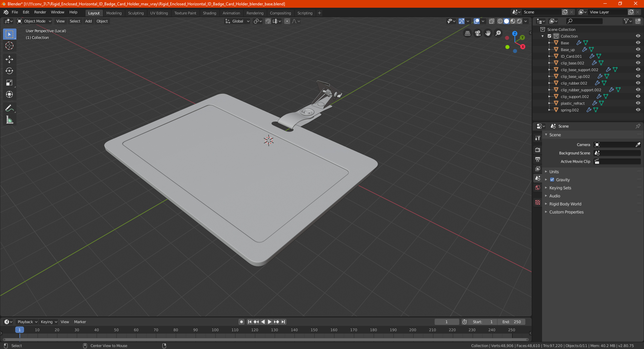Toggle camera view in viewport
Screen dimensions: 644x349
tap(478, 33)
